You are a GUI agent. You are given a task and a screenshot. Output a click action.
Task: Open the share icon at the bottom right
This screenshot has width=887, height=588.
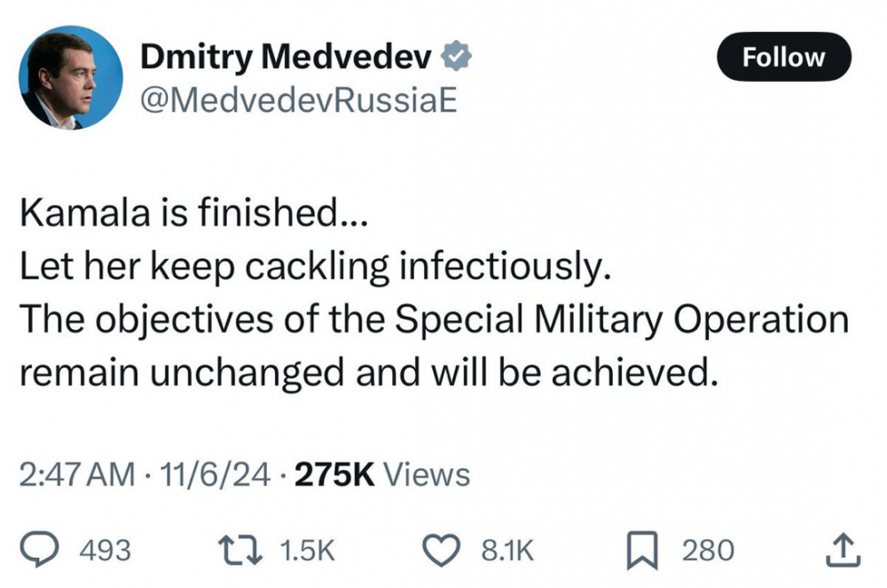pyautogui.click(x=844, y=550)
